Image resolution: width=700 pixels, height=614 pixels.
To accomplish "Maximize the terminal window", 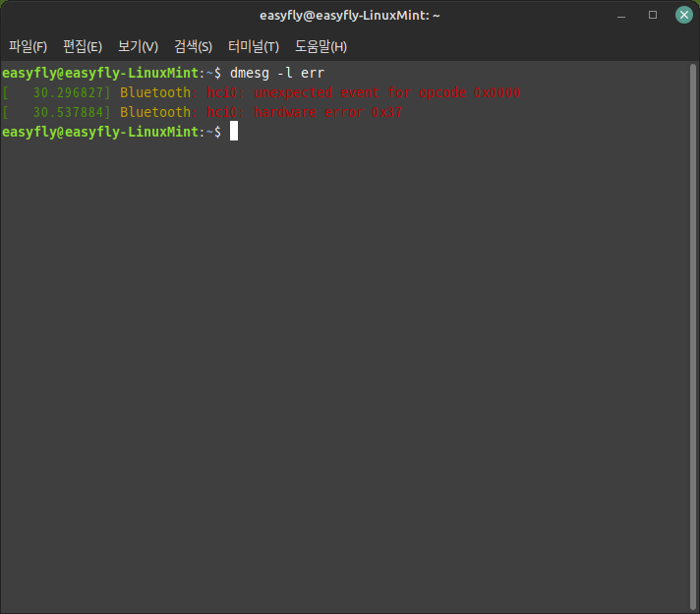I will tap(653, 15).
